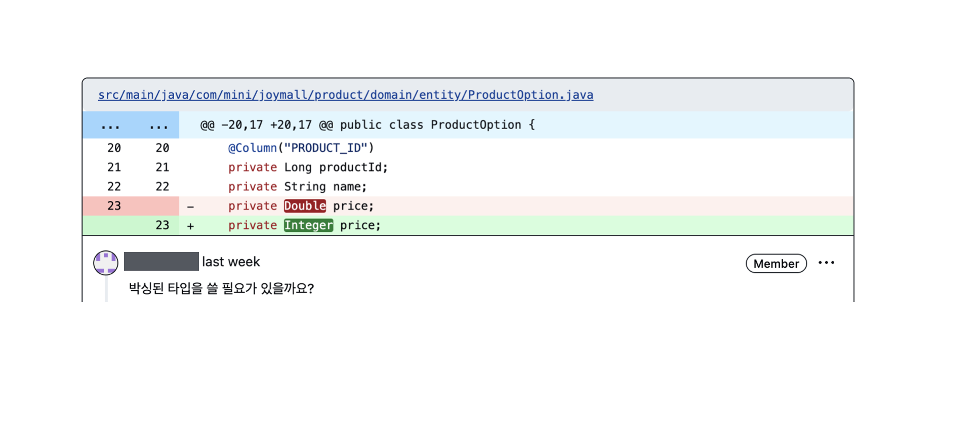Click the highlighted 'Integer' token

[308, 225]
